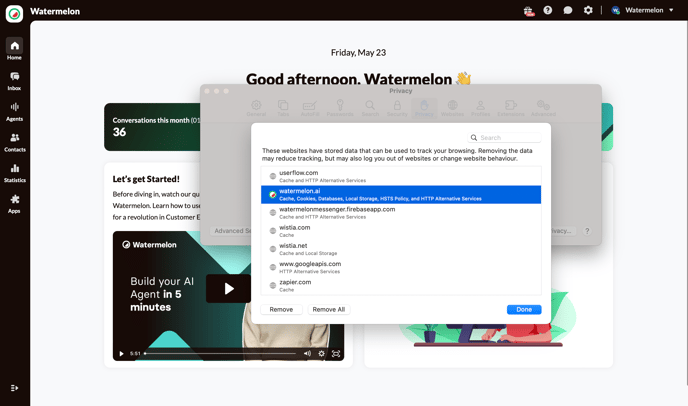This screenshot has height=406, width=688.
Task: Open the Apps section in the sidebar
Action: 14,204
